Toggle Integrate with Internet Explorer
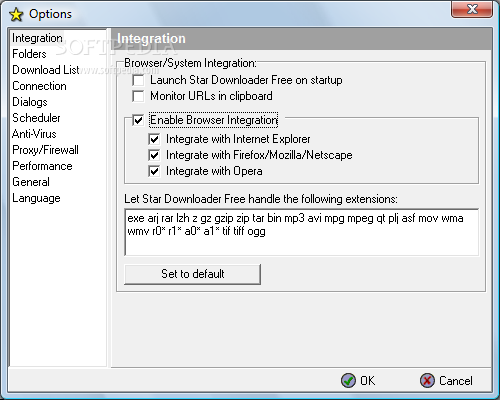 click(x=154, y=139)
